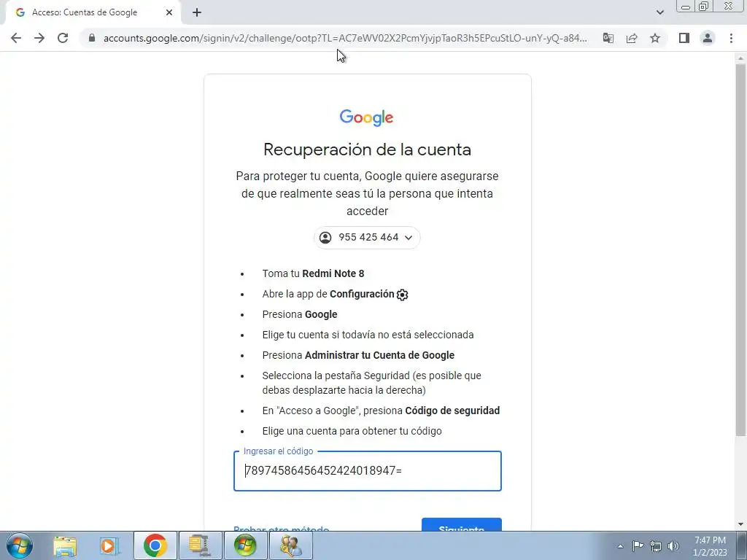Screen dimensions: 747x560
Task: View site lock info in address bar
Action: (92, 38)
